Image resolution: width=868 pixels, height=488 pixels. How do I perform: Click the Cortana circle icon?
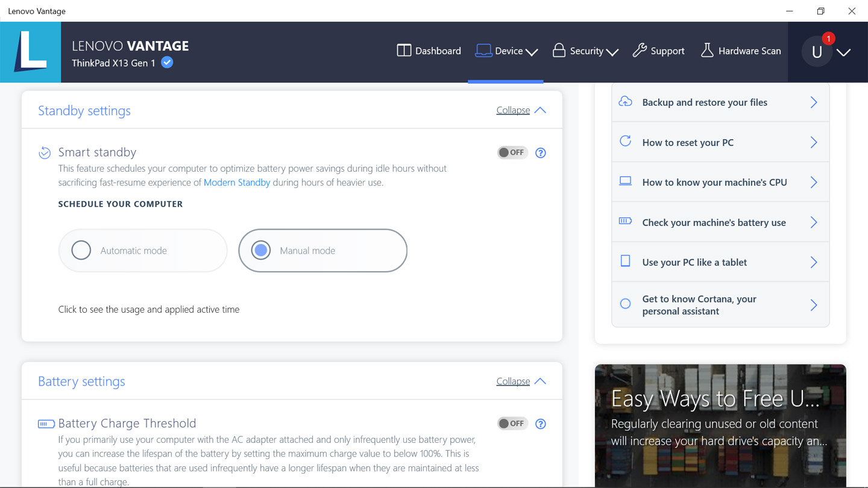click(x=626, y=304)
